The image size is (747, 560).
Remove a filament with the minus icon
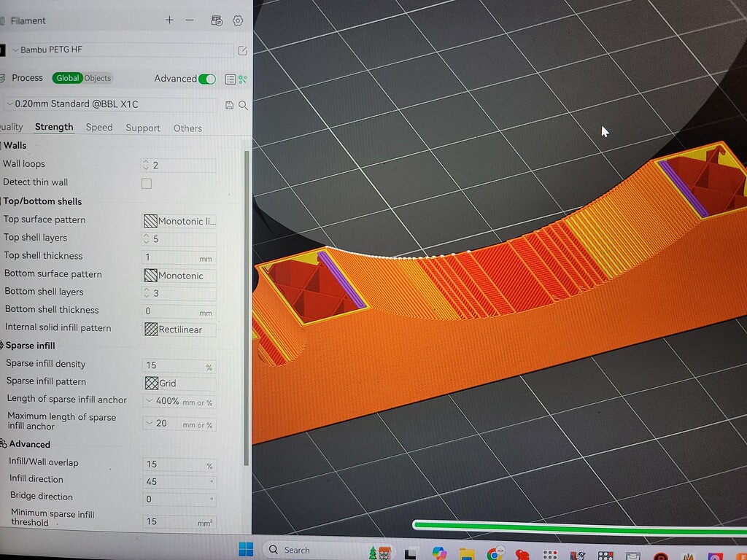(x=190, y=20)
